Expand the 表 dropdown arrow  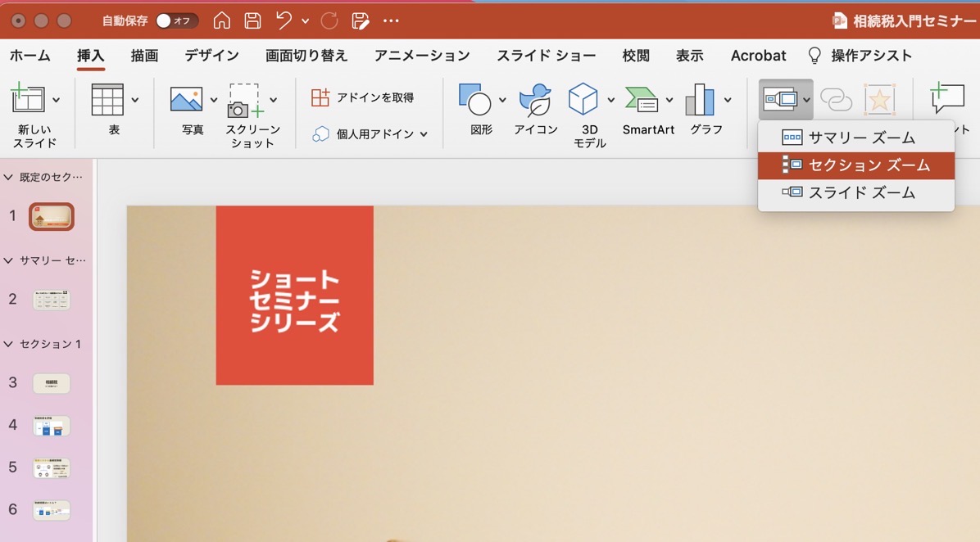[135, 100]
